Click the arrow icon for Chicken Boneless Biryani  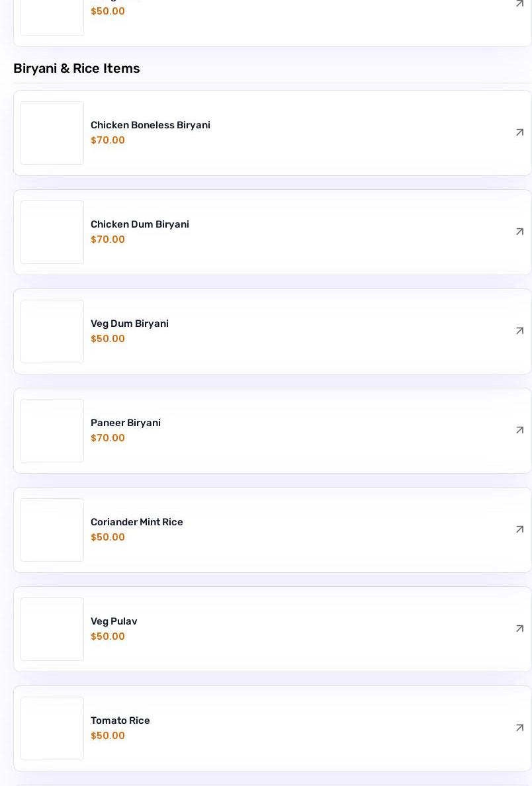click(519, 132)
